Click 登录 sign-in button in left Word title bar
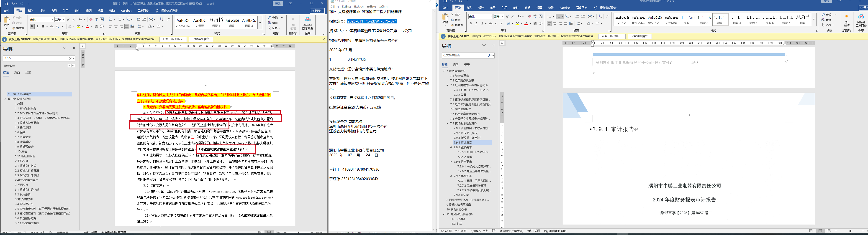The width and height of the screenshot is (868, 235). pos(278,3)
